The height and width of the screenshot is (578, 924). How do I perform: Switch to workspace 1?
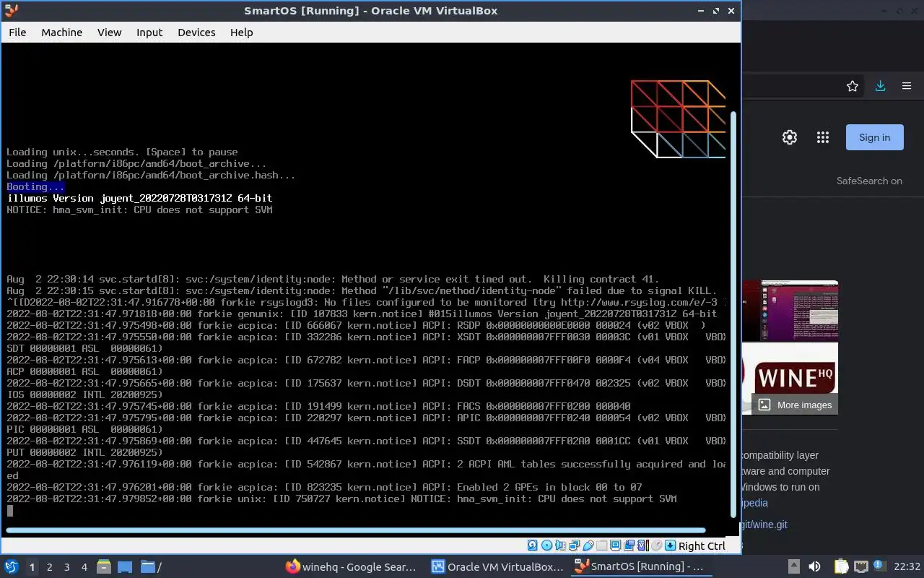click(32, 567)
